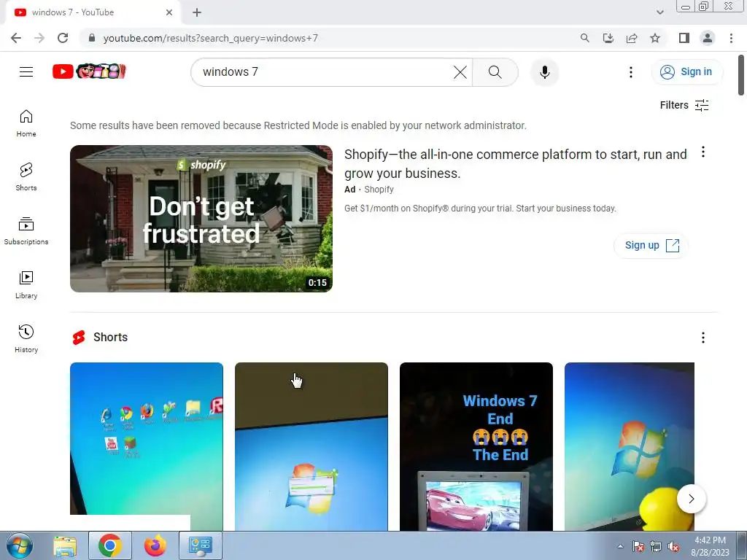The width and height of the screenshot is (747, 560).
Task: Click the YouTube logo
Action: tap(89, 71)
